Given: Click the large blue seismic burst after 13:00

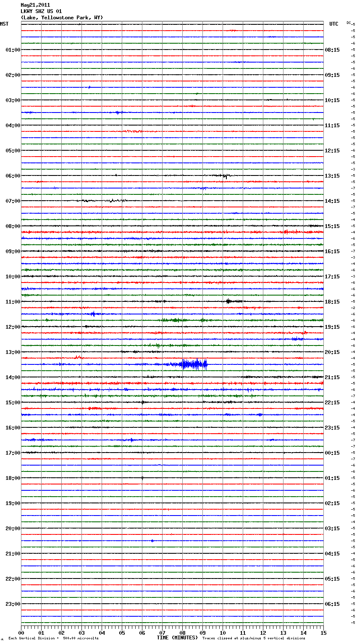Looking at the screenshot, I should pos(193,364).
